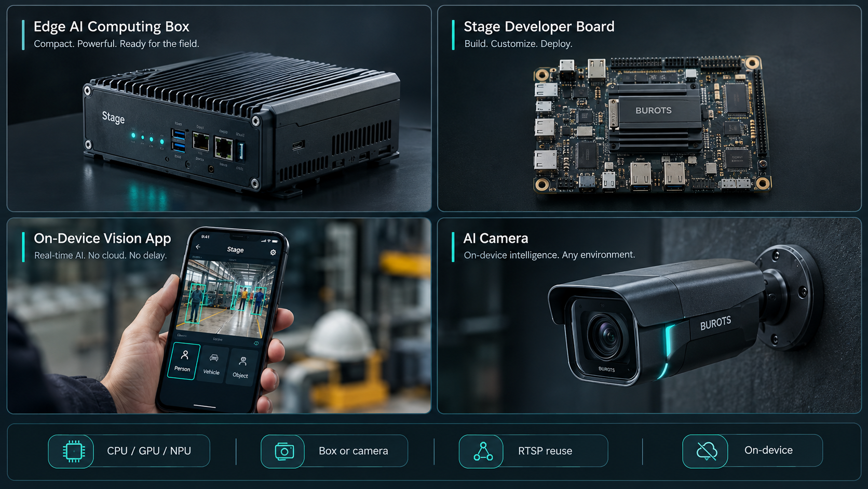Click the RTSP reuse label
The width and height of the screenshot is (868, 489).
(545, 451)
